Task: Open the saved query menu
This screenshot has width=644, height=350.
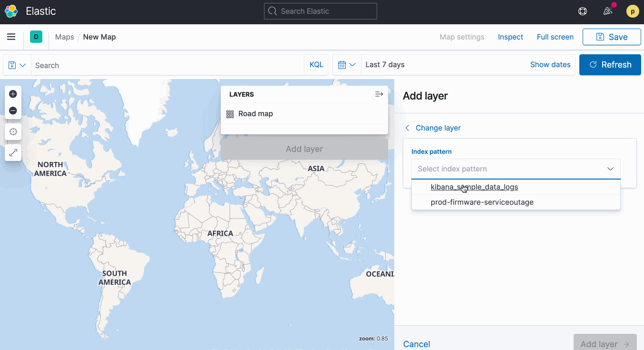Action: pyautogui.click(x=17, y=65)
